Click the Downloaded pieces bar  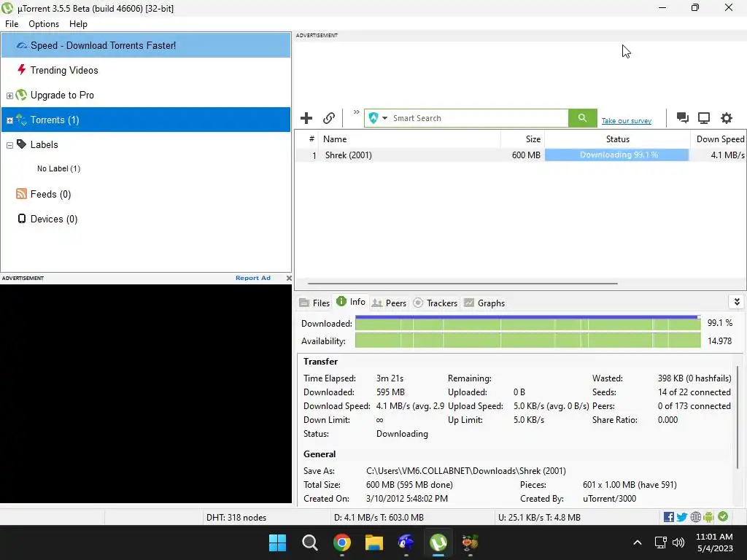tap(528, 323)
